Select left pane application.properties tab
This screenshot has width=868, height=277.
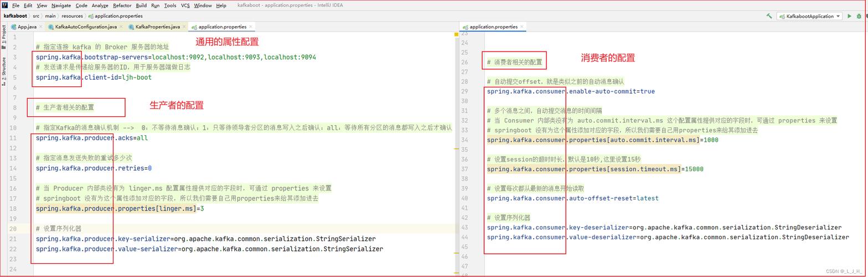(x=222, y=27)
